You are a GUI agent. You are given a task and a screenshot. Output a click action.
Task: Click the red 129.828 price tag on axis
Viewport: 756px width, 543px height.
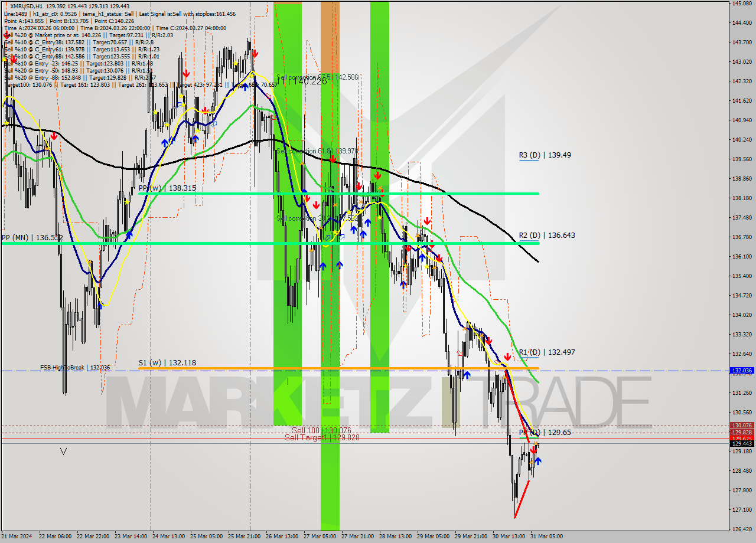pyautogui.click(x=742, y=432)
